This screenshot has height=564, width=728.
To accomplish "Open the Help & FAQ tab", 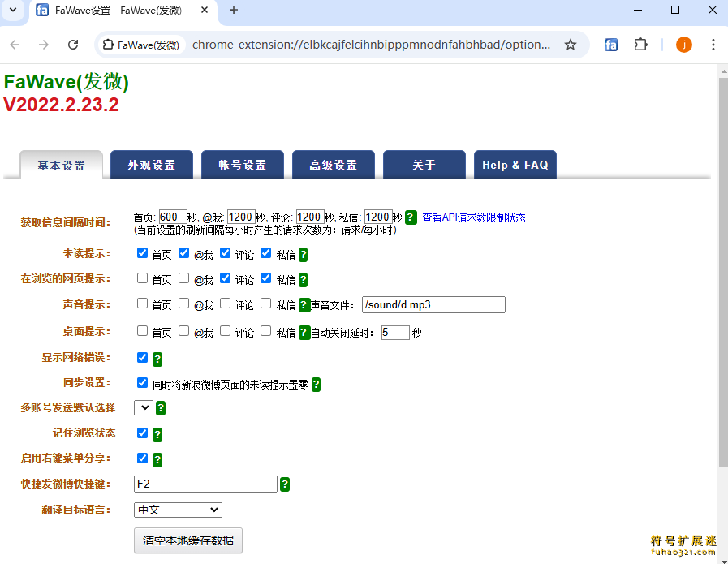I will click(x=515, y=165).
